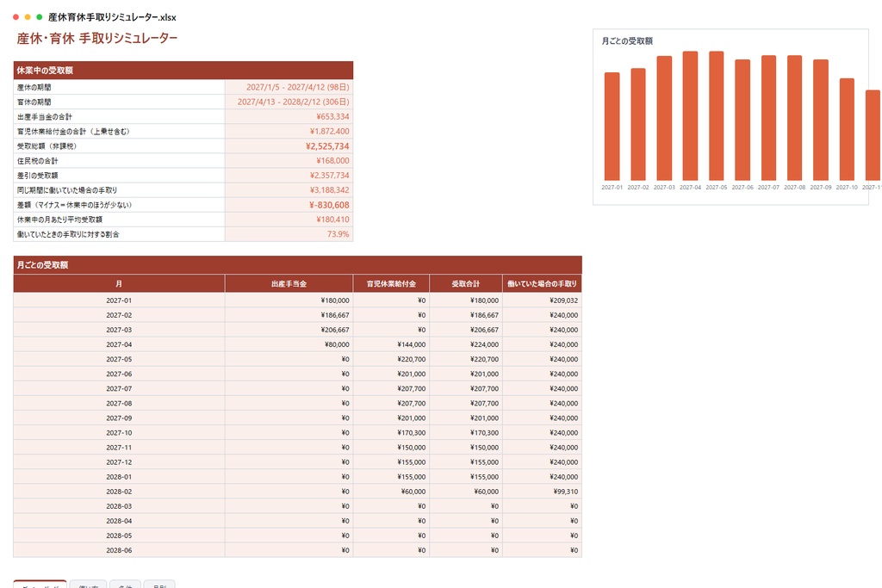Click the 受取合計 cell ¥207,700 in the 2027-07 row

tap(466, 388)
